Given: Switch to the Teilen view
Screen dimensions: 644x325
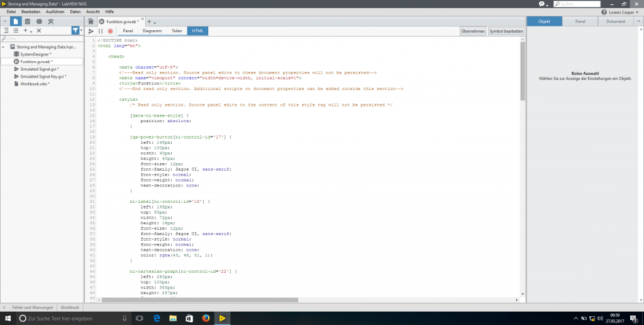Looking at the screenshot, I should [177, 31].
